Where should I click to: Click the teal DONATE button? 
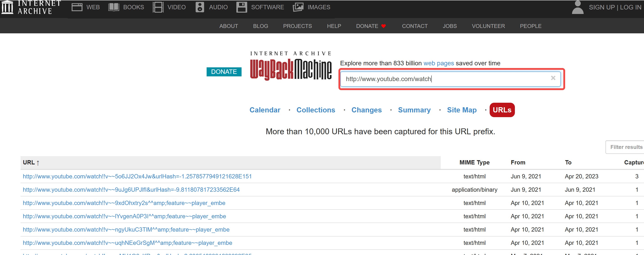click(x=224, y=72)
